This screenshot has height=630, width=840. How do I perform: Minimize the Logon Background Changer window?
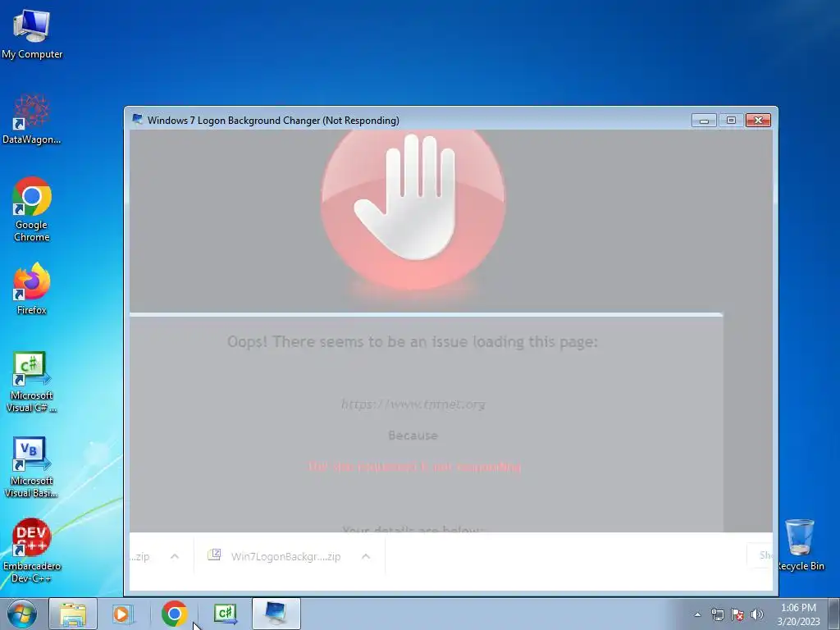[704, 120]
